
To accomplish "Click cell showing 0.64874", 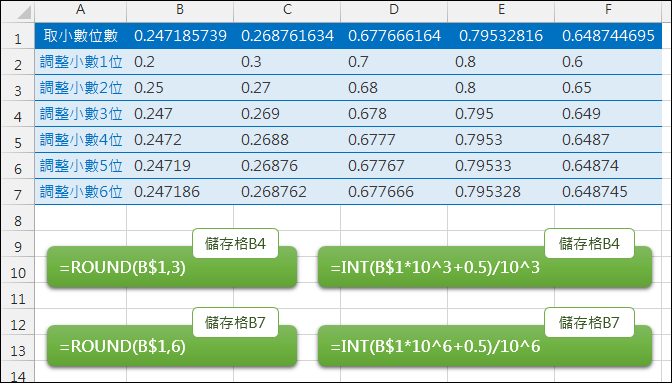I will point(608,166).
